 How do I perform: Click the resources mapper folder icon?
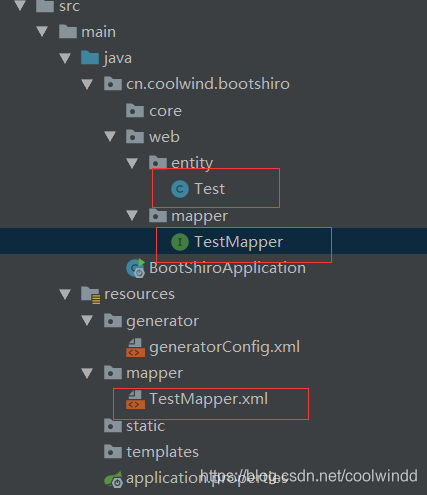113,373
